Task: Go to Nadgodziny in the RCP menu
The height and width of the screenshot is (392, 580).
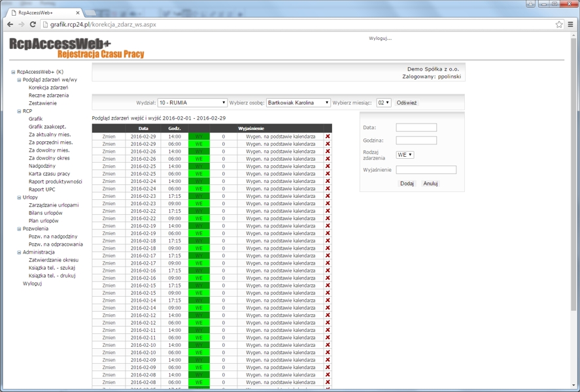Action: pyautogui.click(x=42, y=166)
